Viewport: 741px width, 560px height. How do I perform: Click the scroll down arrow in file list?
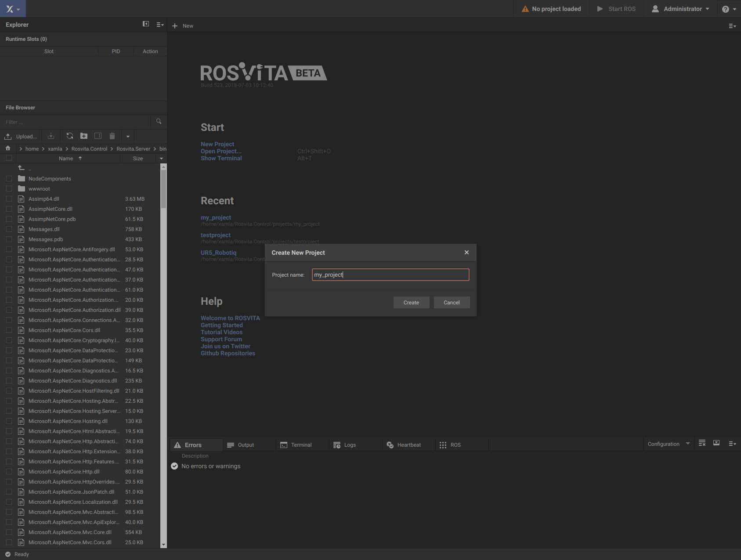click(x=163, y=545)
